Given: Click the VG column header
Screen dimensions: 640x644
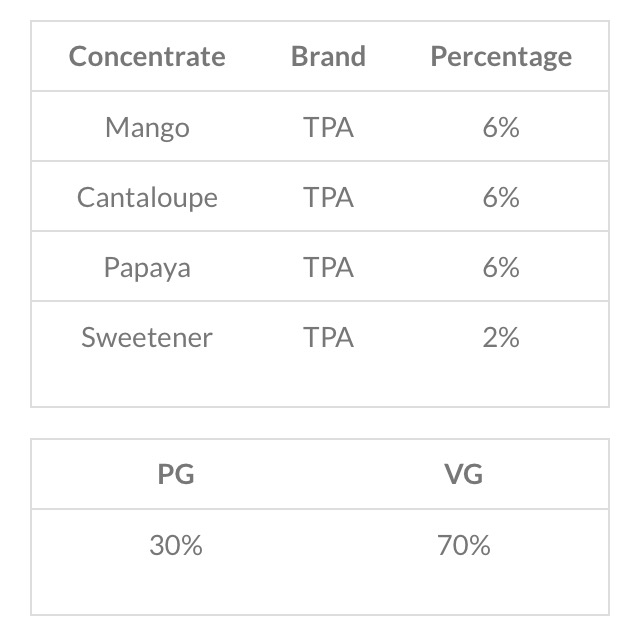Looking at the screenshot, I should pos(463,474).
